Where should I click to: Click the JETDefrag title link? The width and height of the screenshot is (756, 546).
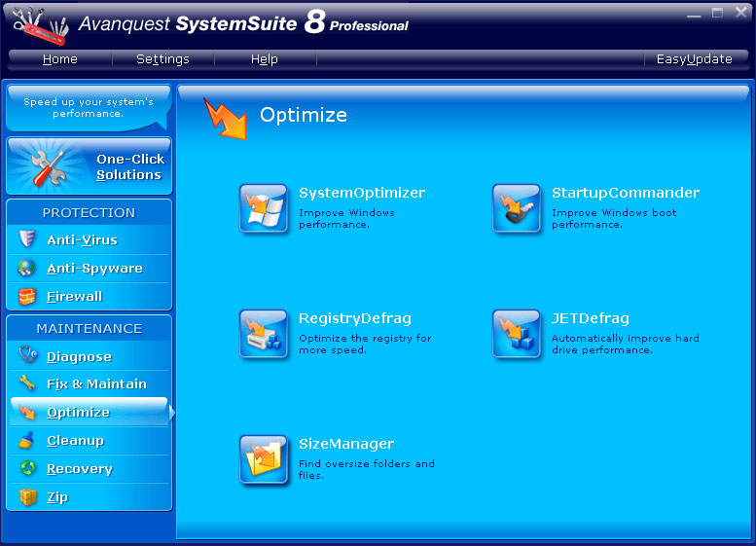pyautogui.click(x=591, y=318)
